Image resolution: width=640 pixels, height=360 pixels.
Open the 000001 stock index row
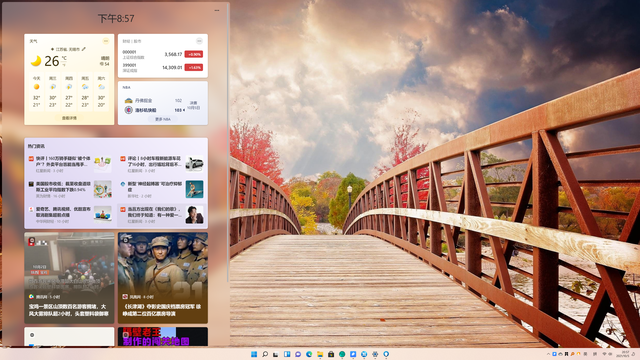pyautogui.click(x=162, y=55)
